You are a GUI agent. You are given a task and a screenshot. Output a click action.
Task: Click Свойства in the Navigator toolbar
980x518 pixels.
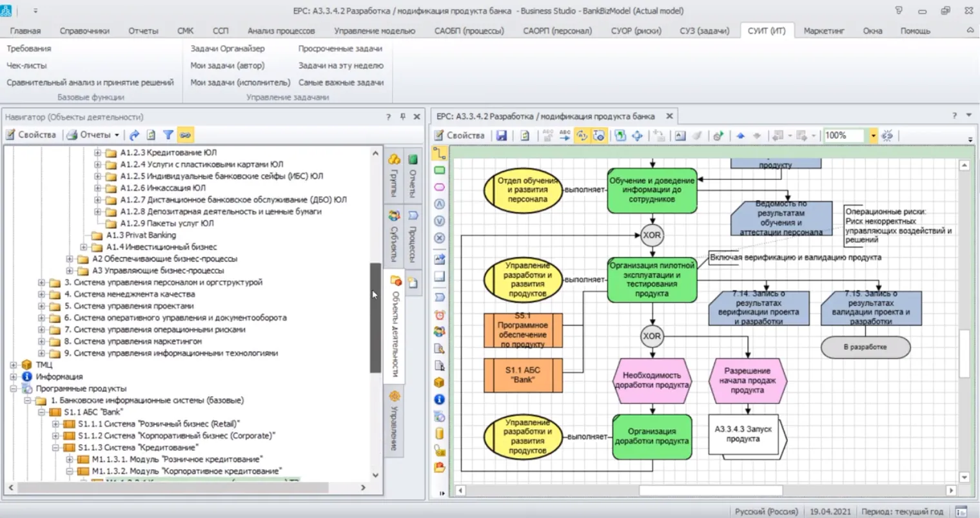coord(31,135)
